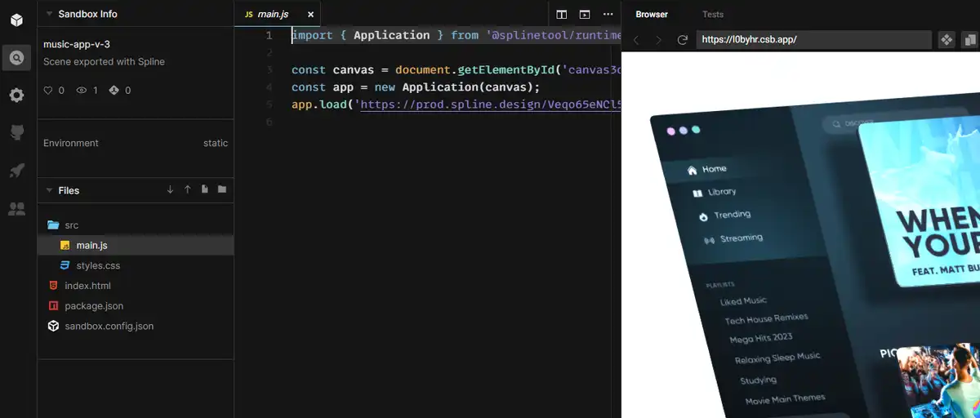This screenshot has height=418, width=980.
Task: Click Streaming in the preview music app
Action: pyautogui.click(x=733, y=238)
